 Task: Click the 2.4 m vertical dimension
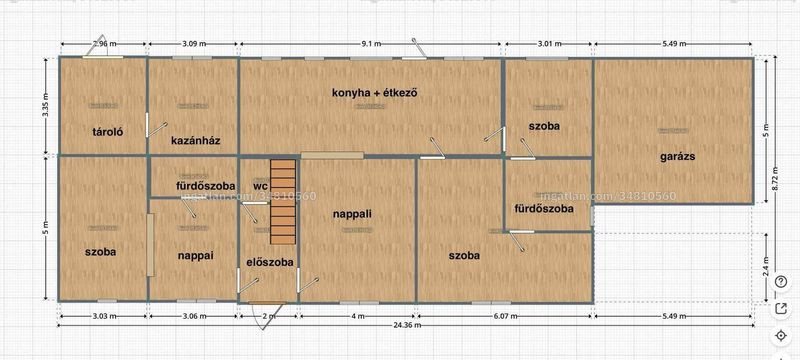tap(767, 268)
